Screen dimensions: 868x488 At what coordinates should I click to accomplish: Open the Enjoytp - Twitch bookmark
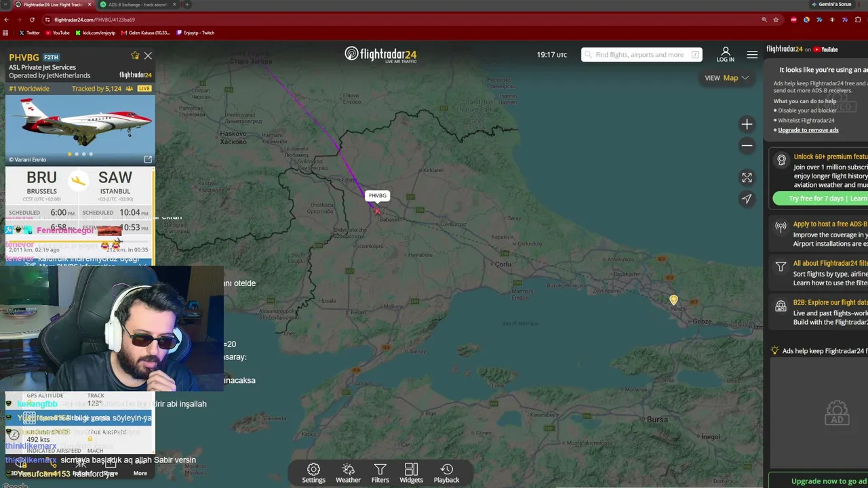[195, 33]
